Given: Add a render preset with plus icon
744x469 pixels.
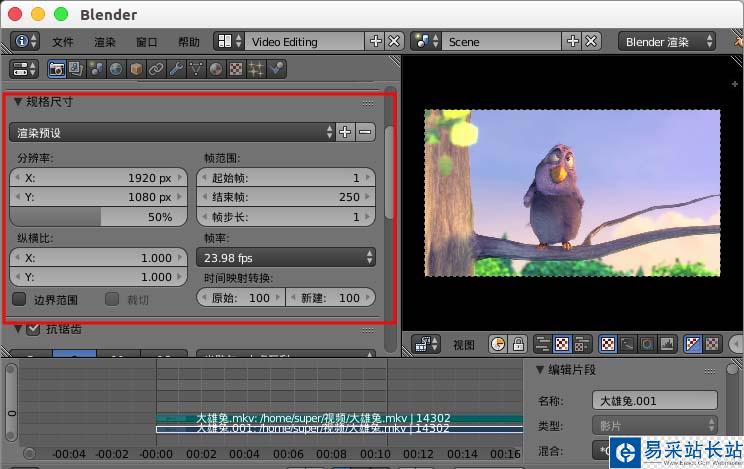Looking at the screenshot, I should point(345,132).
